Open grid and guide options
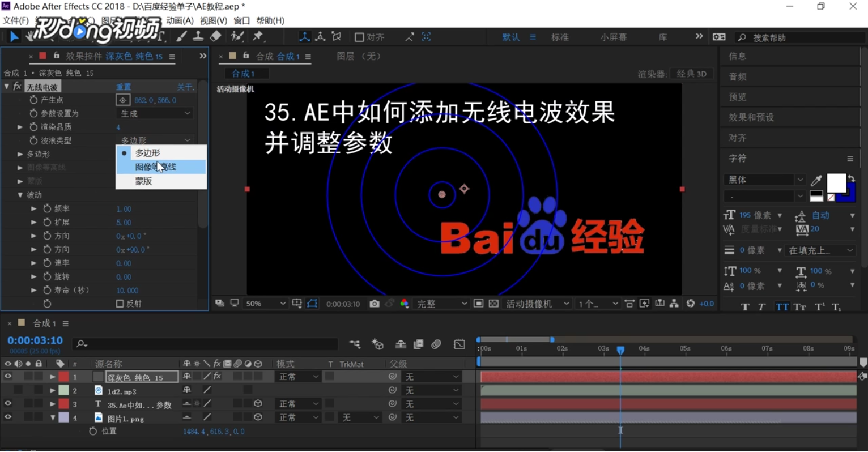The image size is (868, 452). pyautogui.click(x=297, y=304)
